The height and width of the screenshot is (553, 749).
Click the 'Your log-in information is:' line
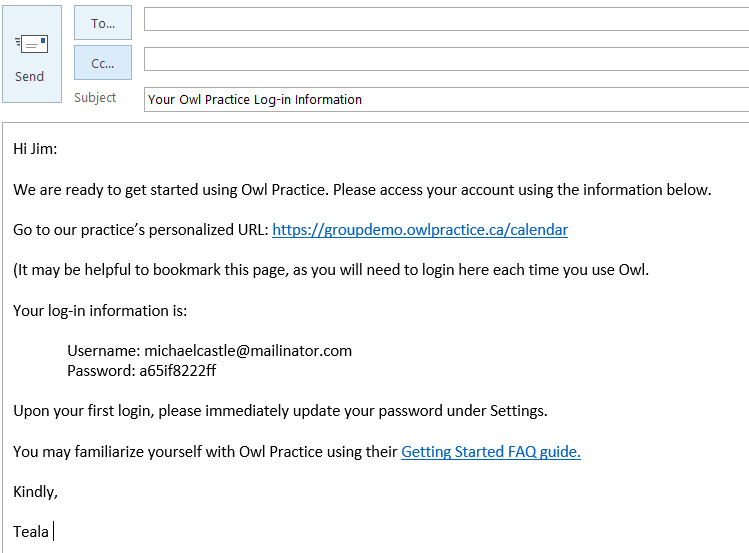100,311
